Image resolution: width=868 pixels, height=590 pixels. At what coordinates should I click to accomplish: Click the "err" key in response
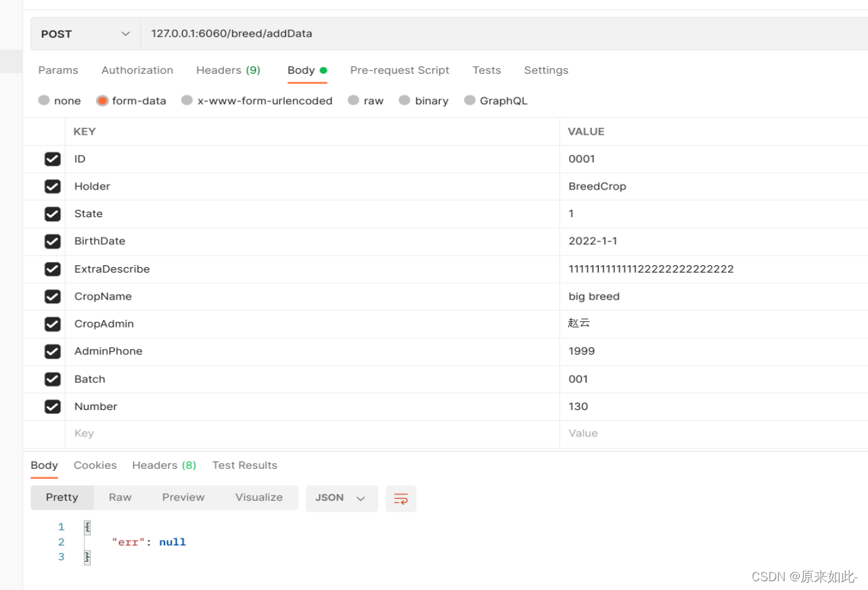pyautogui.click(x=129, y=542)
